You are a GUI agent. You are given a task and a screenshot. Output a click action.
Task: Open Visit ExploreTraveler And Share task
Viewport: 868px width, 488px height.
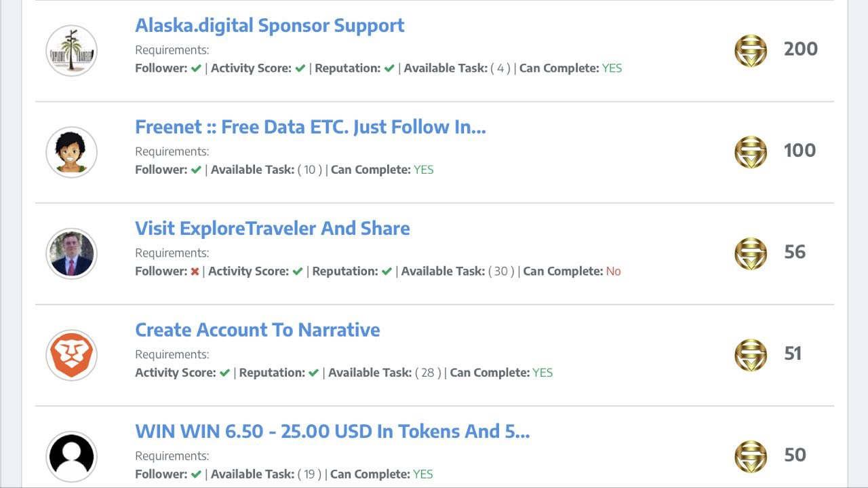(273, 228)
